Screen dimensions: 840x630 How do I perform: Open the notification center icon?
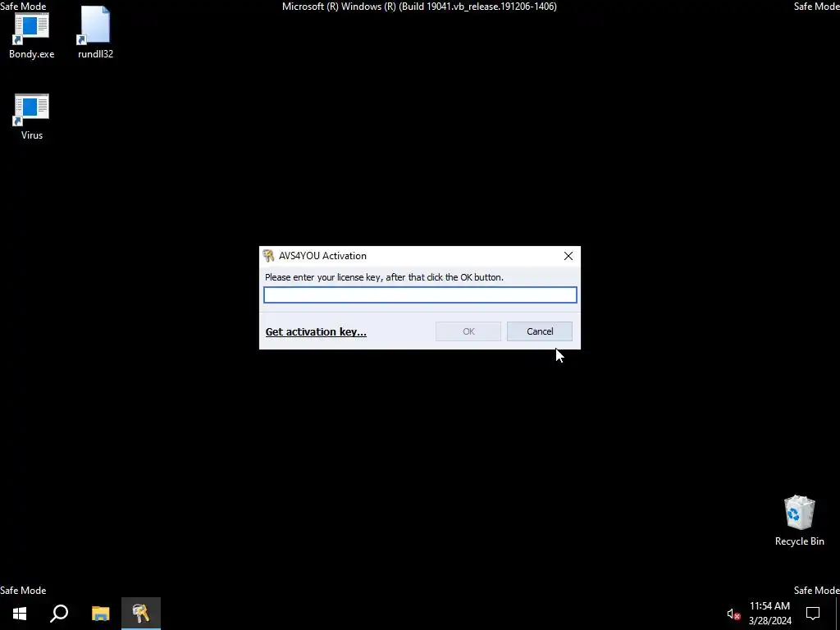813,614
